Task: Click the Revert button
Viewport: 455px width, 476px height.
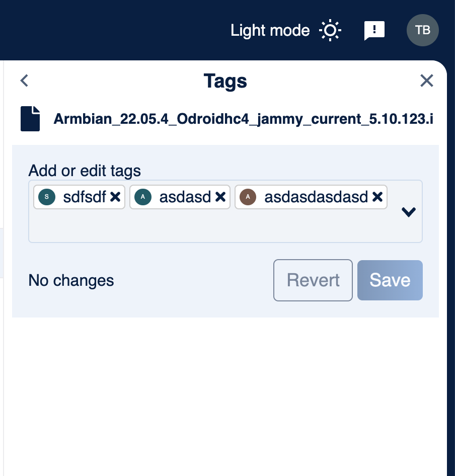Action: [313, 280]
